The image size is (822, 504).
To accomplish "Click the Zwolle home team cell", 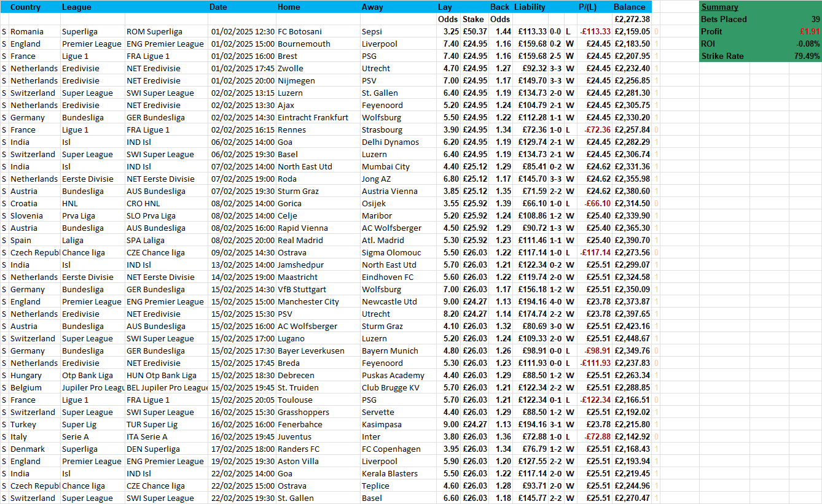I will coord(318,68).
